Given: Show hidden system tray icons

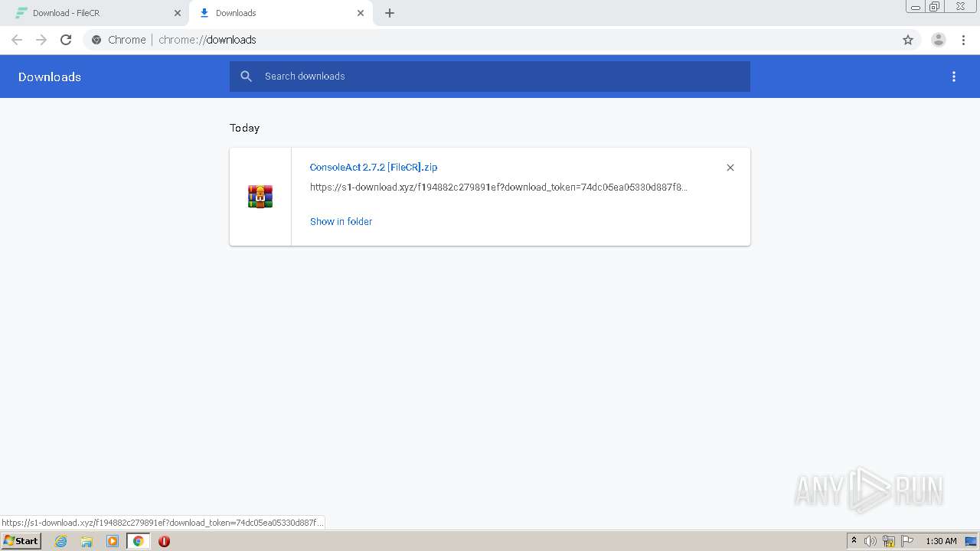Looking at the screenshot, I should click(854, 541).
